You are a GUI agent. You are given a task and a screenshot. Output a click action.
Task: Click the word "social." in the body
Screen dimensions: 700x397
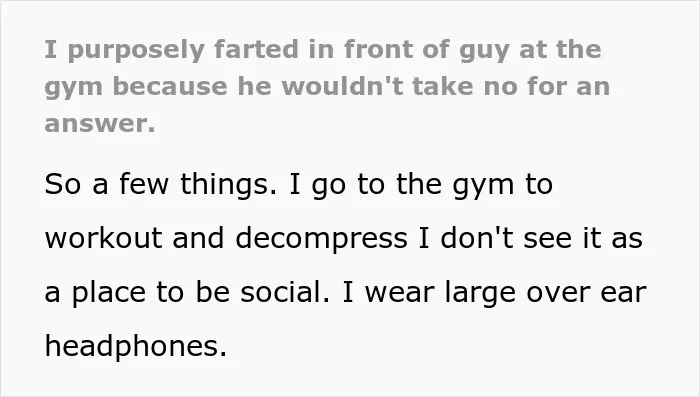(x=285, y=292)
